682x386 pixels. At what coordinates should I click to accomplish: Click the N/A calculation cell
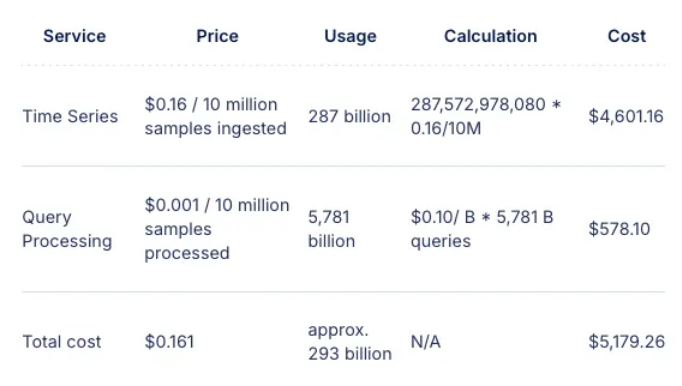pos(425,342)
